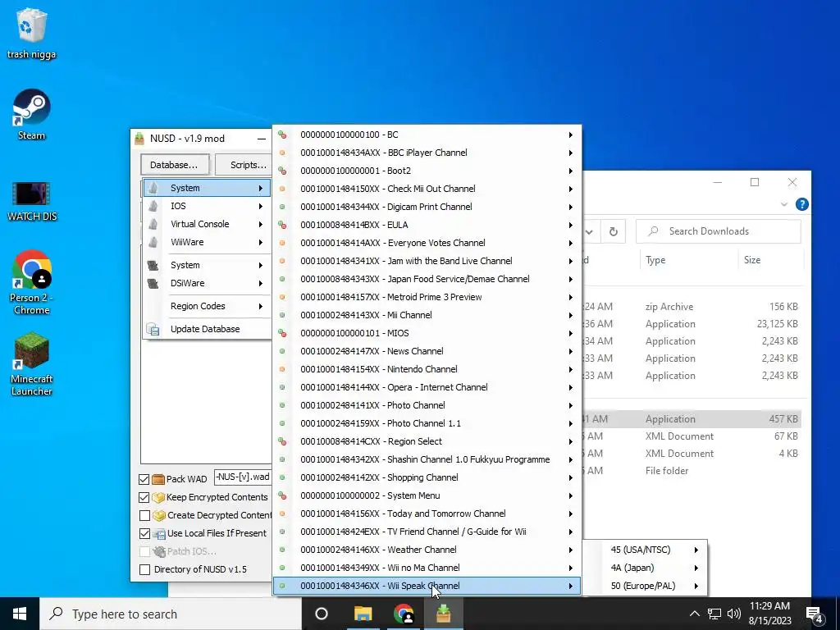Toggle Use Local Files If Present checkbox
840x630 pixels.
[x=144, y=533]
